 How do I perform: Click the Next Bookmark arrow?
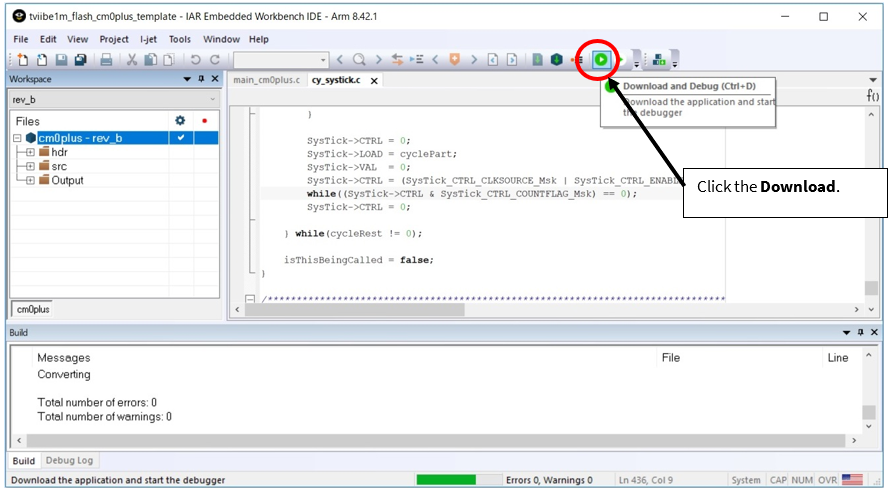pyautogui.click(x=474, y=59)
